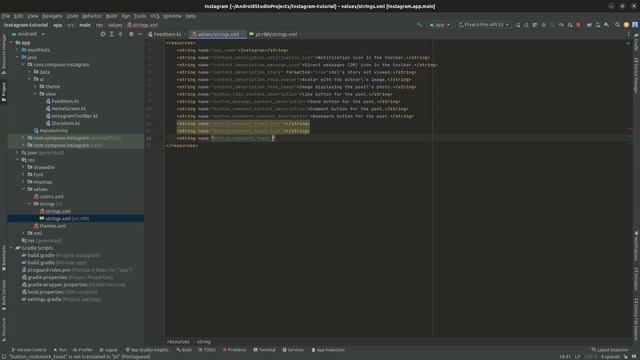Toggle the Build Variants side tab
The image size is (640, 360).
4,295
